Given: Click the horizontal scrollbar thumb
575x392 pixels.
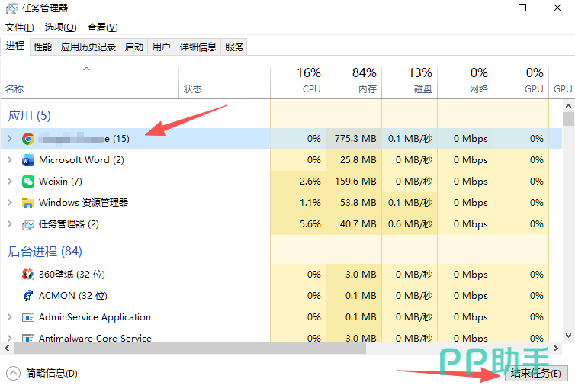Looking at the screenshot, I should (x=190, y=348).
